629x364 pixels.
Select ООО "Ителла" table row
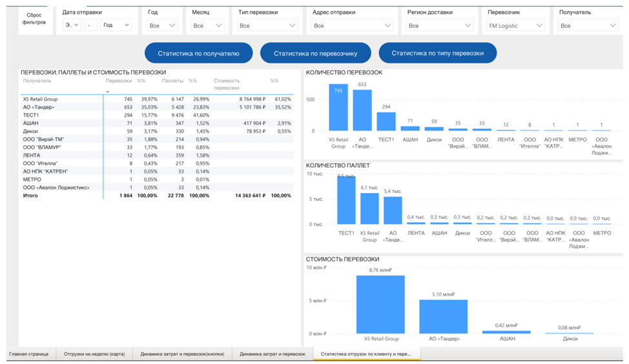(157, 163)
